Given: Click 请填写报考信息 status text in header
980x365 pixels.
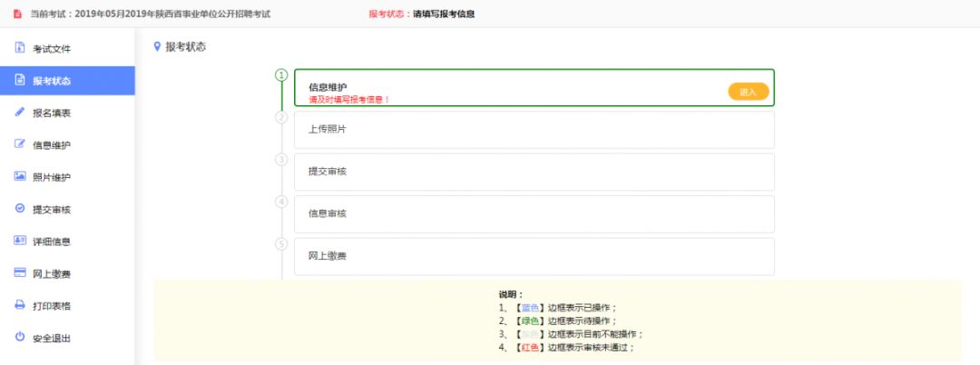Looking at the screenshot, I should click(443, 14).
